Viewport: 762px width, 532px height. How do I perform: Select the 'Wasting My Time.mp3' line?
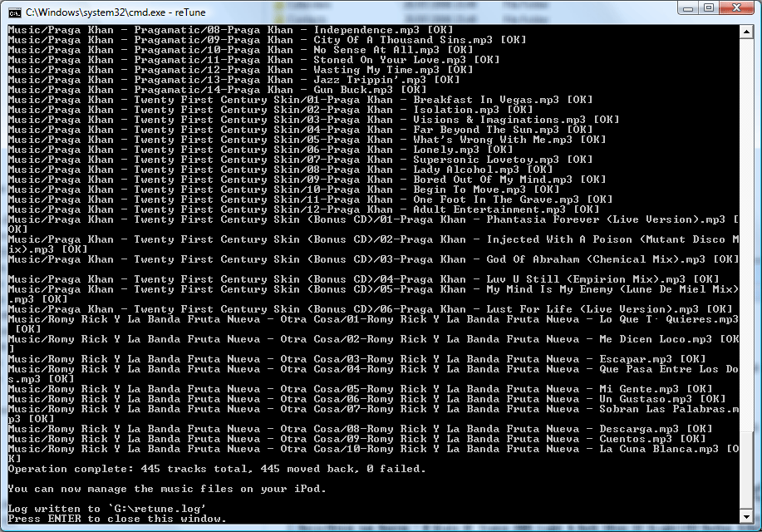point(240,70)
